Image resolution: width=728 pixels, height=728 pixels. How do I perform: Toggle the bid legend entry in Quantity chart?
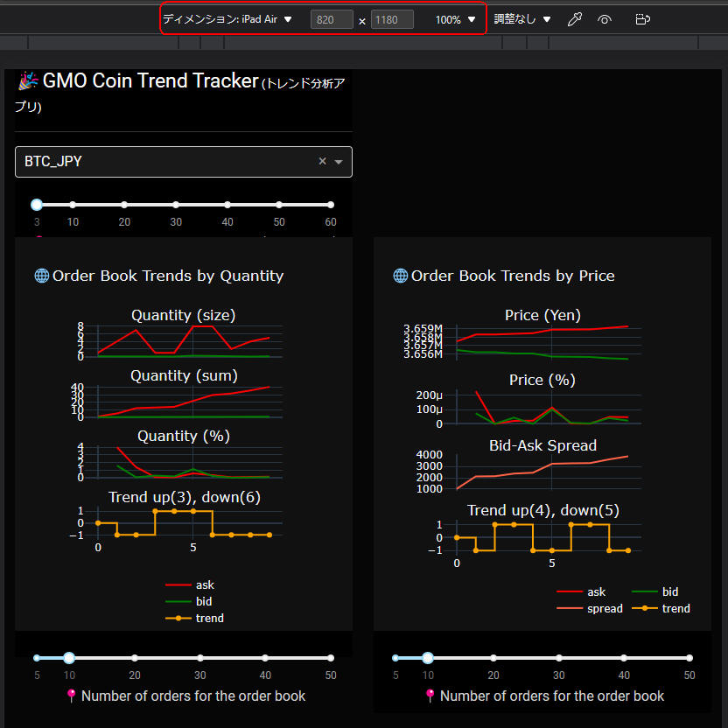pos(189,602)
